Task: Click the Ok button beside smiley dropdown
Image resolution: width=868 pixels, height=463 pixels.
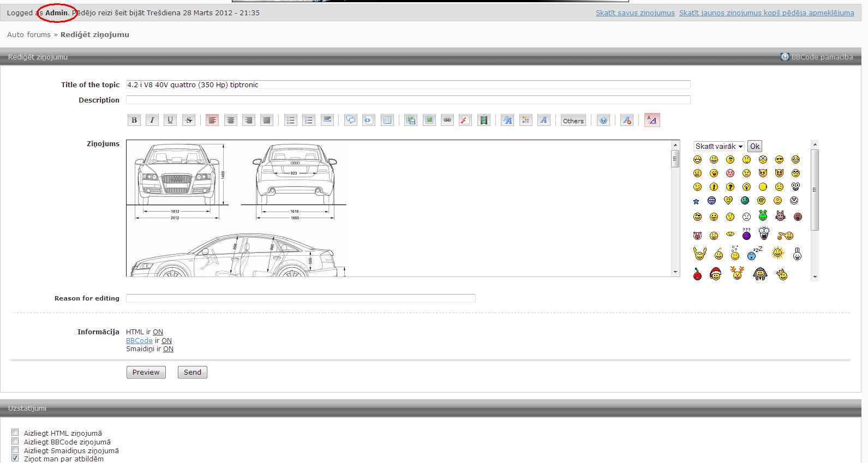Action: point(755,146)
